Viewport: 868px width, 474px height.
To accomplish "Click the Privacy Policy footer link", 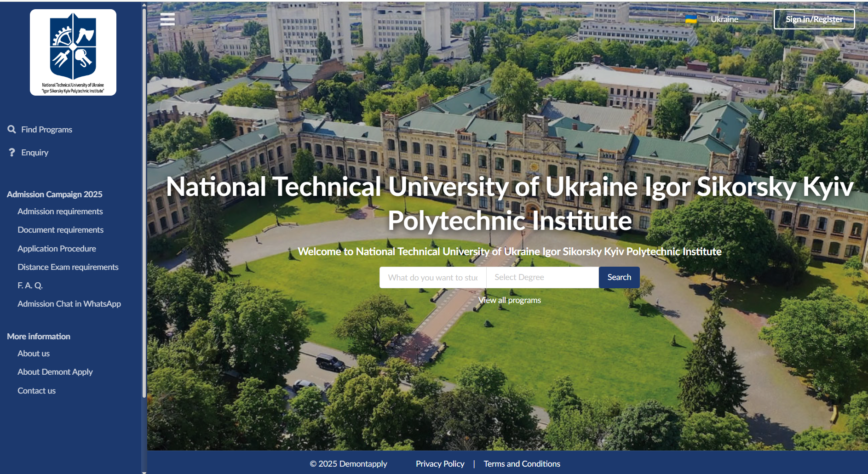I will [x=440, y=464].
